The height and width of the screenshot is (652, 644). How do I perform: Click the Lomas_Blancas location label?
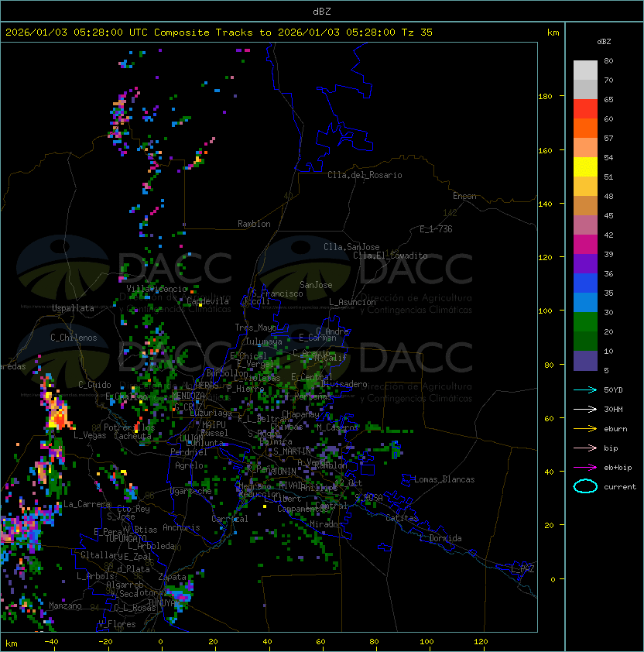pyautogui.click(x=444, y=479)
